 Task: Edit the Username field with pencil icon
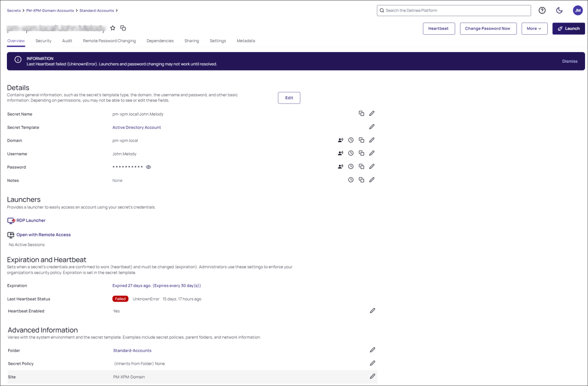point(372,154)
